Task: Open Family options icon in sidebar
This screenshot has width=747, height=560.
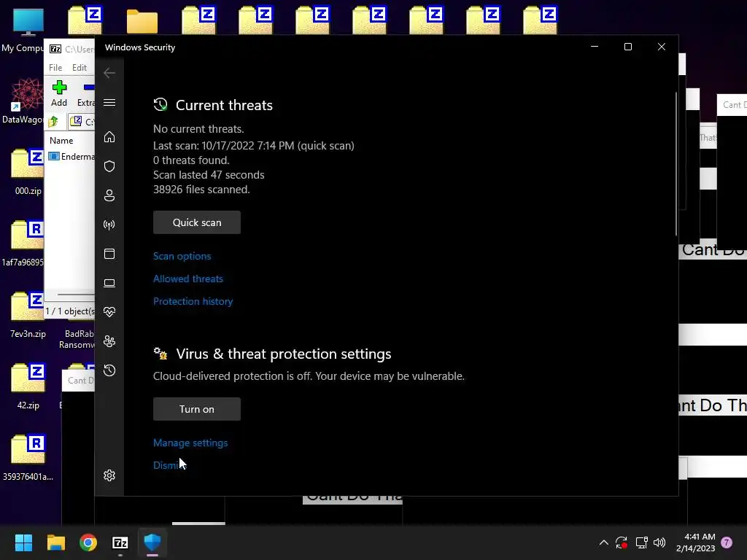Action: pyautogui.click(x=109, y=341)
